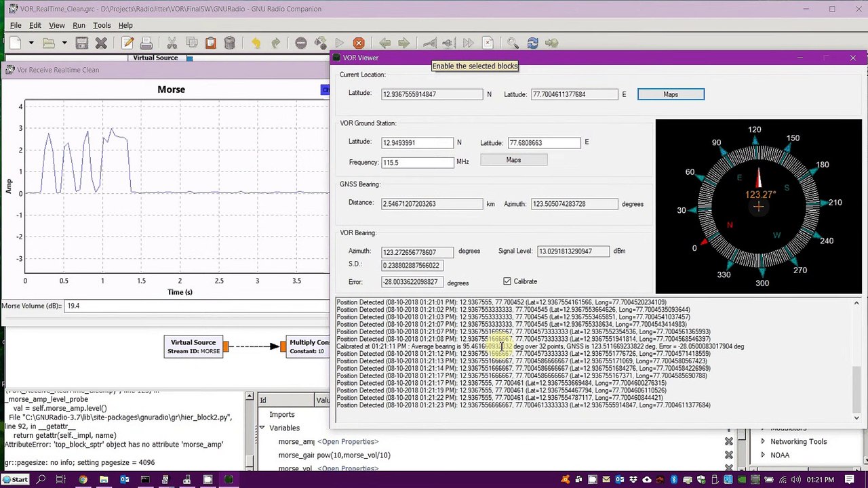Image resolution: width=868 pixels, height=488 pixels.
Task: Click the VOR log scrollbar up arrow
Action: point(856,303)
